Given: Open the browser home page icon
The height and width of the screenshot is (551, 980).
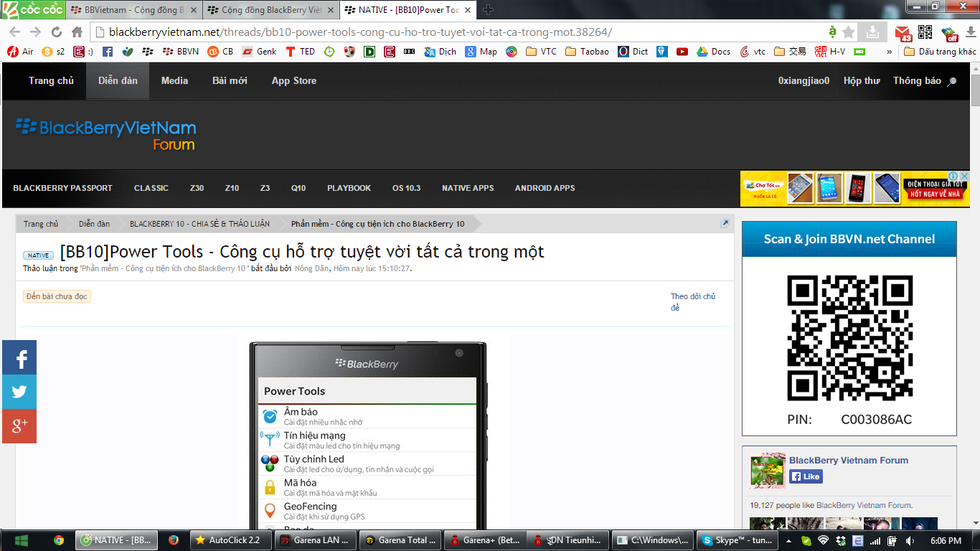Looking at the screenshot, I should pos(77,32).
